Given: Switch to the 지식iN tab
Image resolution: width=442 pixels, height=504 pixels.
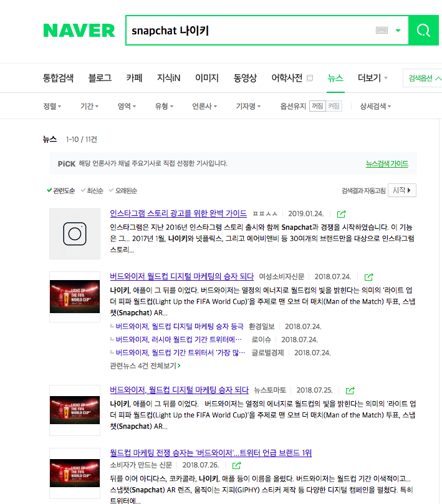Looking at the screenshot, I should pos(169,78).
